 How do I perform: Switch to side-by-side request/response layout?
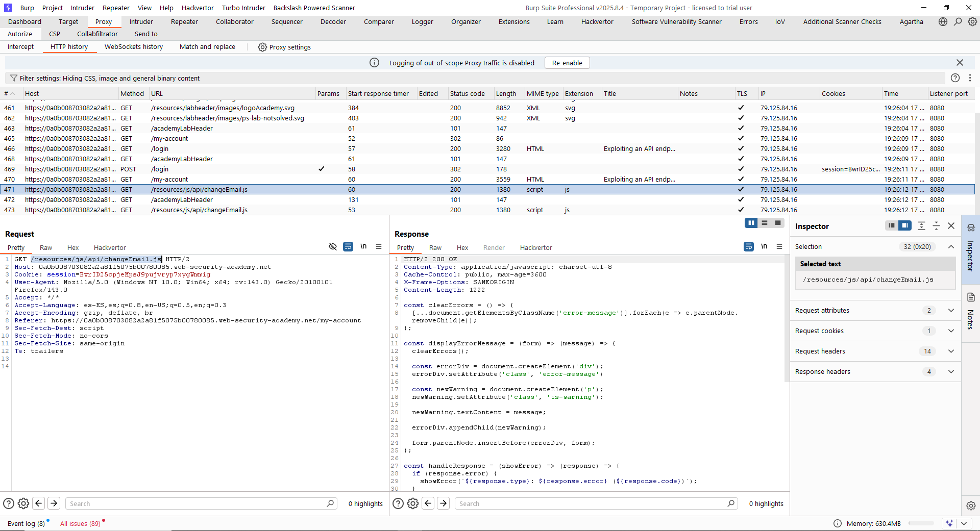click(751, 223)
